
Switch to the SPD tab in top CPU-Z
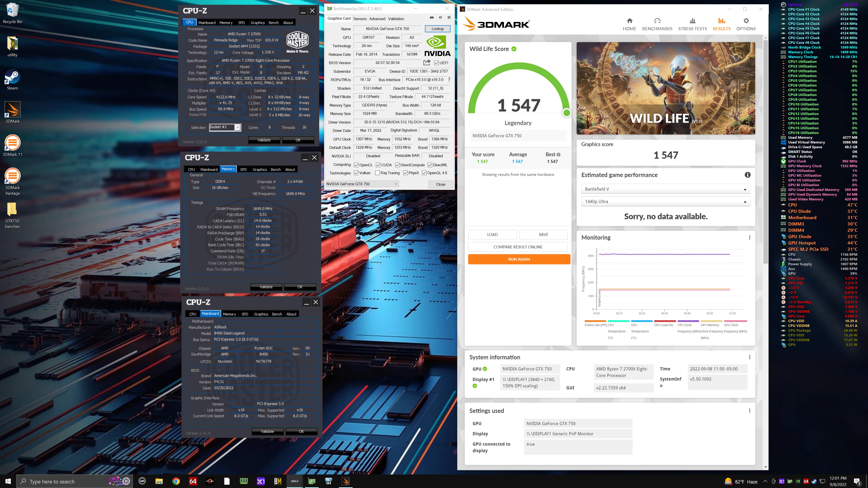coord(241,23)
